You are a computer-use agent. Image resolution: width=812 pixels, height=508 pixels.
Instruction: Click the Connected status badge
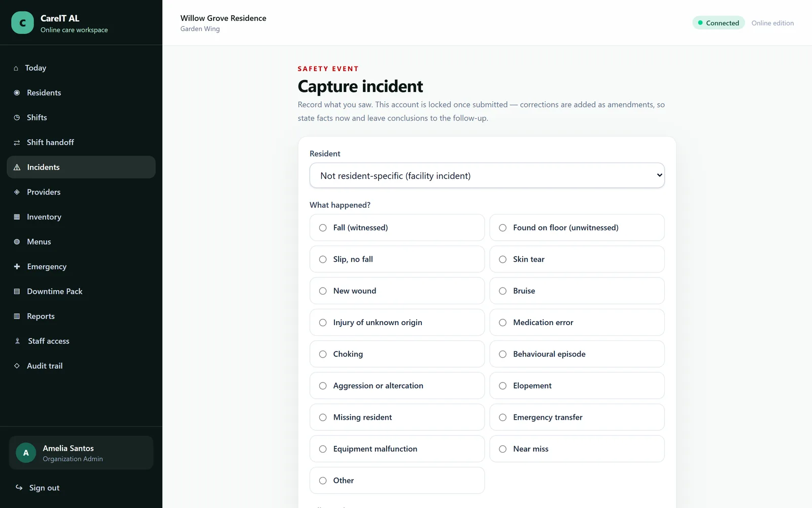(719, 23)
